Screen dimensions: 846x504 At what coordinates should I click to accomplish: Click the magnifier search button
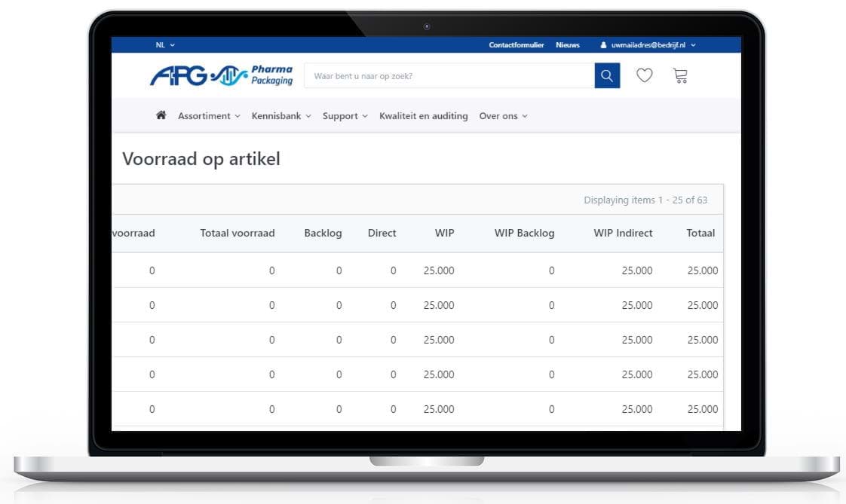(x=607, y=75)
